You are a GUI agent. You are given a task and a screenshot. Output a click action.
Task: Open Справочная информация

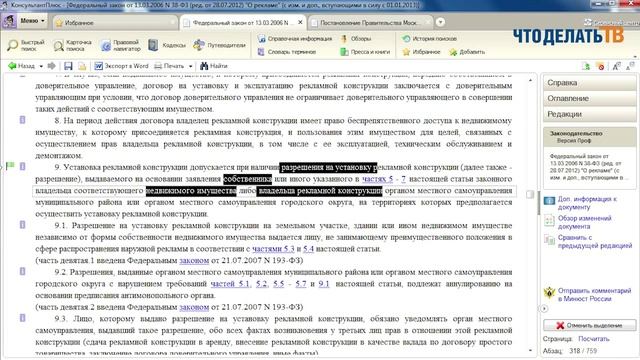click(x=295, y=39)
